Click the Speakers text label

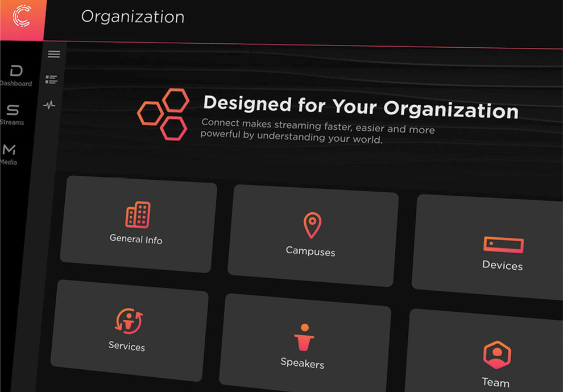302,363
